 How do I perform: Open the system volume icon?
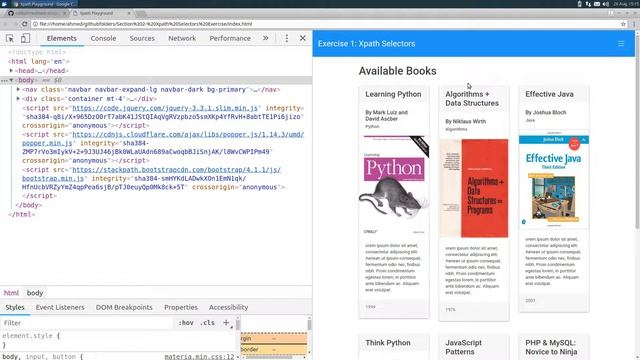click(606, 4)
